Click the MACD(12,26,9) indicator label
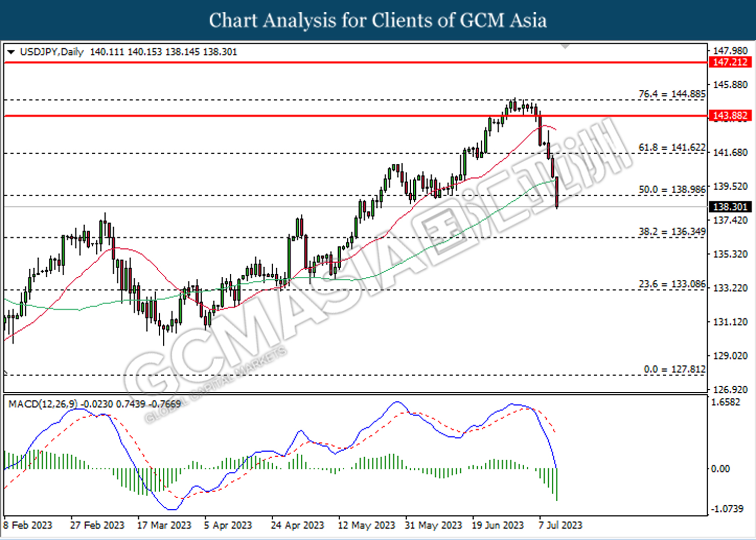The height and width of the screenshot is (540, 756). (43, 404)
